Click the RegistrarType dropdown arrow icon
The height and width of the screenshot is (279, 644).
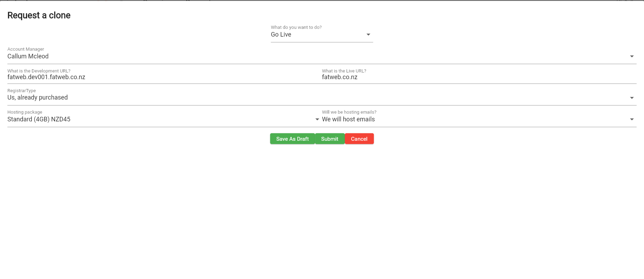(x=632, y=98)
